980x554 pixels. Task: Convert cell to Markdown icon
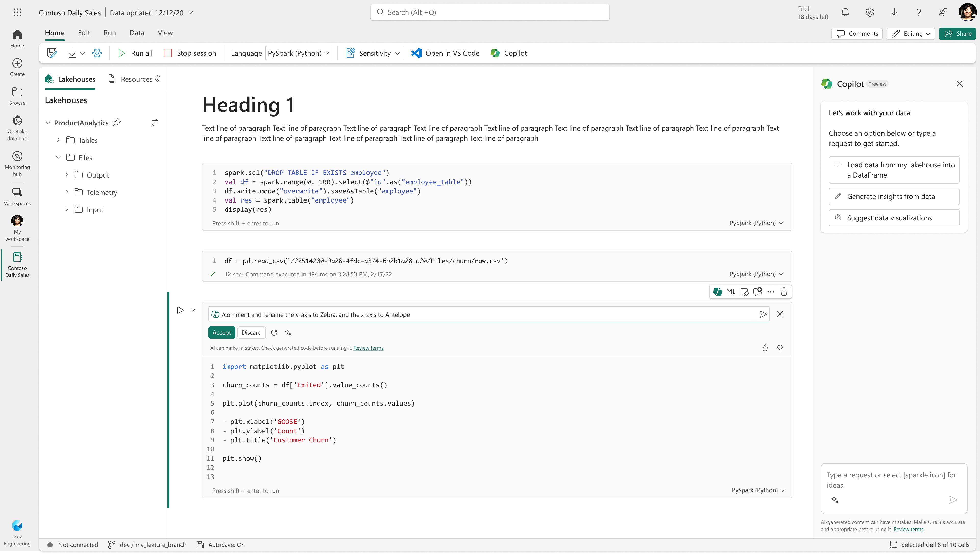pyautogui.click(x=730, y=292)
